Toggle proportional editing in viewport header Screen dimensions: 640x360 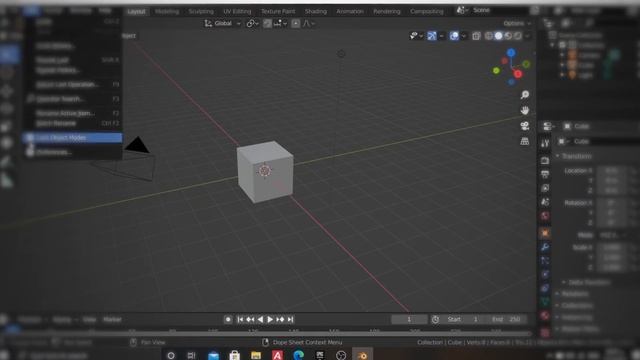(x=296, y=24)
